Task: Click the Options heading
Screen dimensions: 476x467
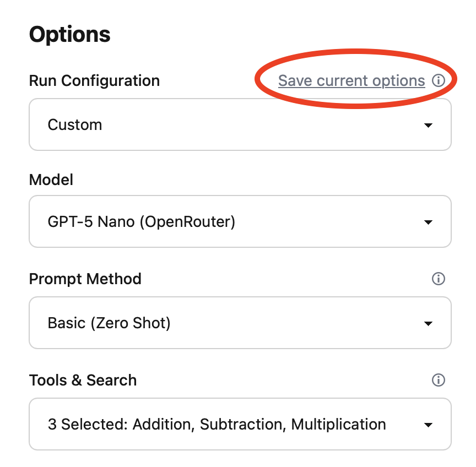Action: click(70, 34)
